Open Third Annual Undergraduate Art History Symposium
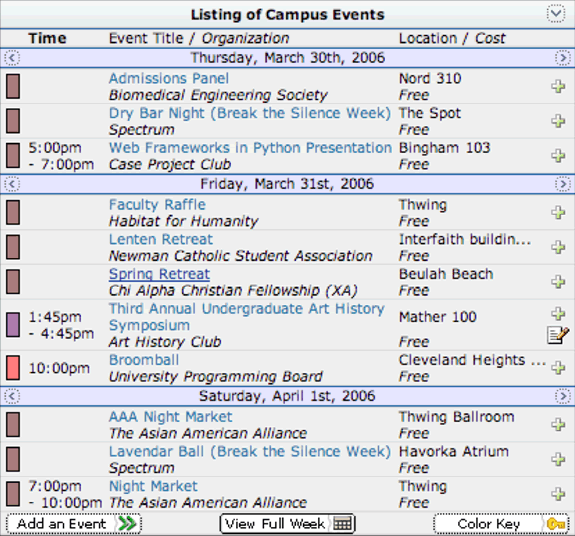This screenshot has width=575, height=536. point(246,317)
